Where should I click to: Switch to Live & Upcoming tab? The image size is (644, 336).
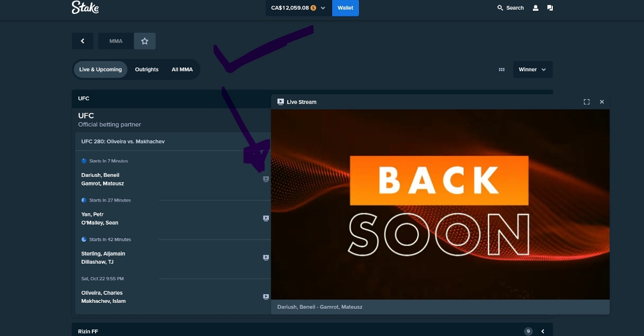point(100,70)
